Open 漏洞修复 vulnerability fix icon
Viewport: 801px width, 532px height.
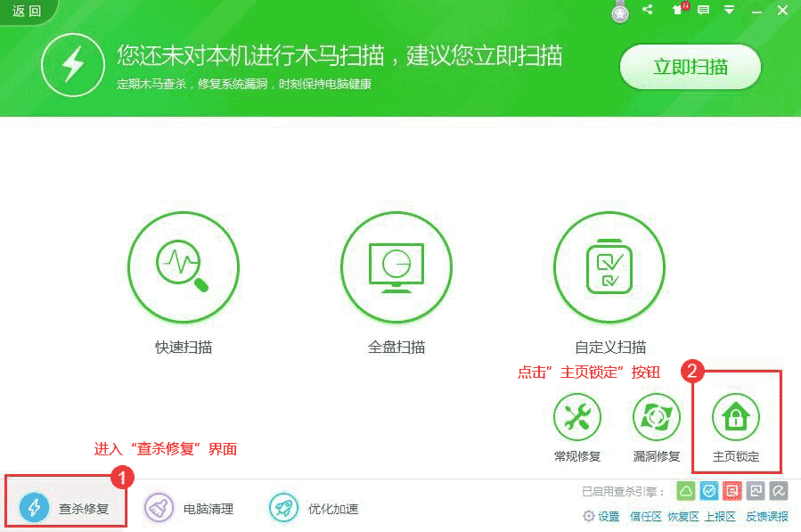pyautogui.click(x=657, y=417)
